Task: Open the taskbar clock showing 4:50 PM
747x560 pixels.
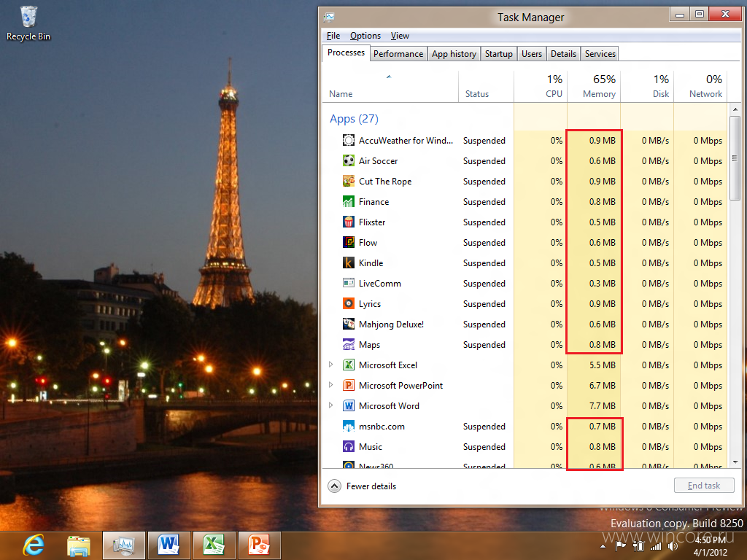Action: 711,545
